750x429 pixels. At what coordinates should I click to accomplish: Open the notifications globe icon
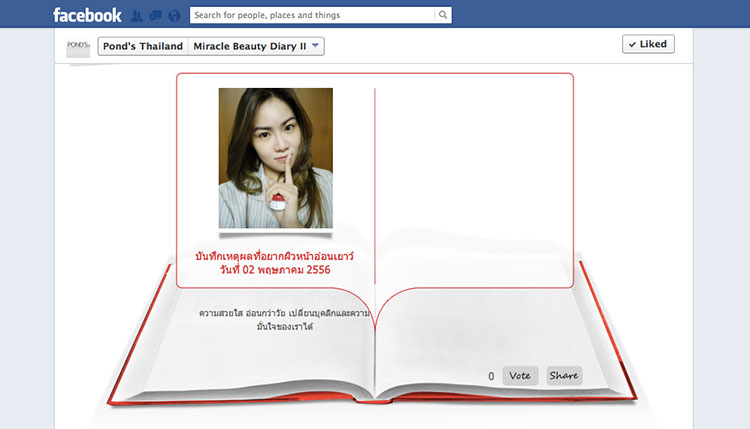click(x=174, y=16)
